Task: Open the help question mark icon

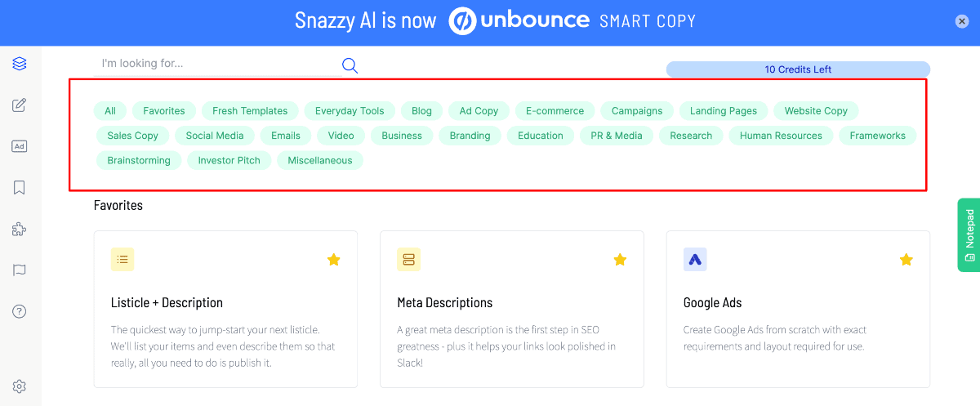Action: click(x=20, y=311)
